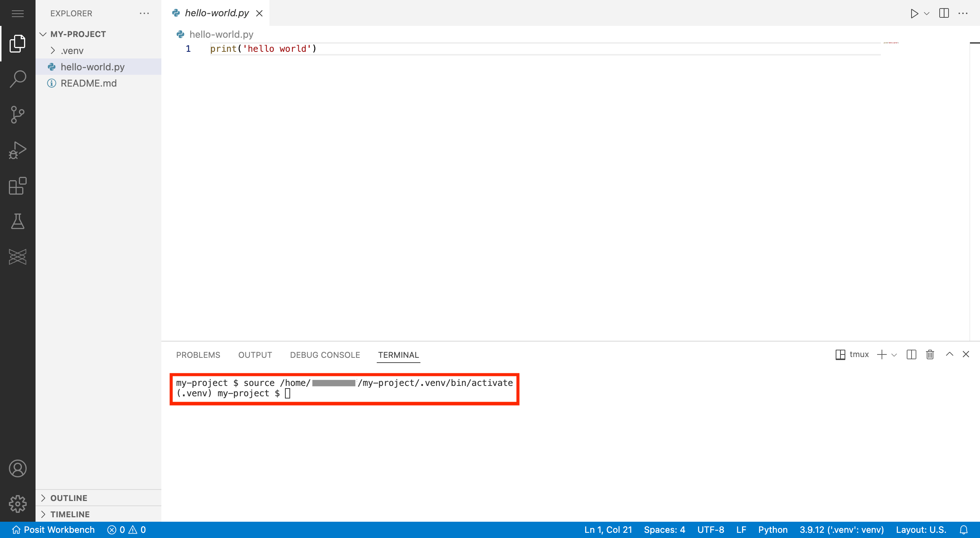
Task: Change the UTF-8 encoding setting
Action: coord(711,530)
